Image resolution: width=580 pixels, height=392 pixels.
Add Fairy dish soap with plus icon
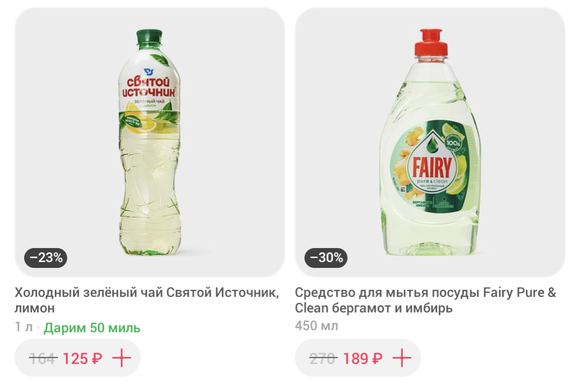tap(402, 358)
